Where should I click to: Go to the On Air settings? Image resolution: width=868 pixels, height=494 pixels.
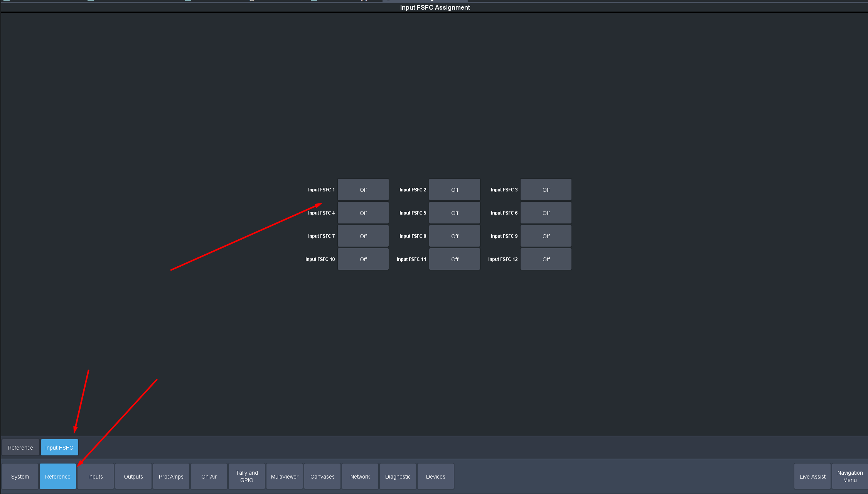(209, 476)
